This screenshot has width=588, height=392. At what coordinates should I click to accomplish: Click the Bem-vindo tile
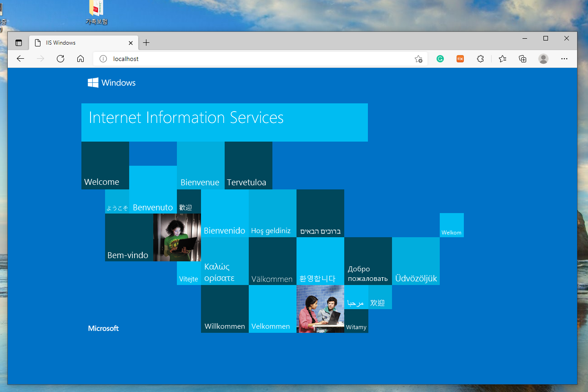click(129, 237)
